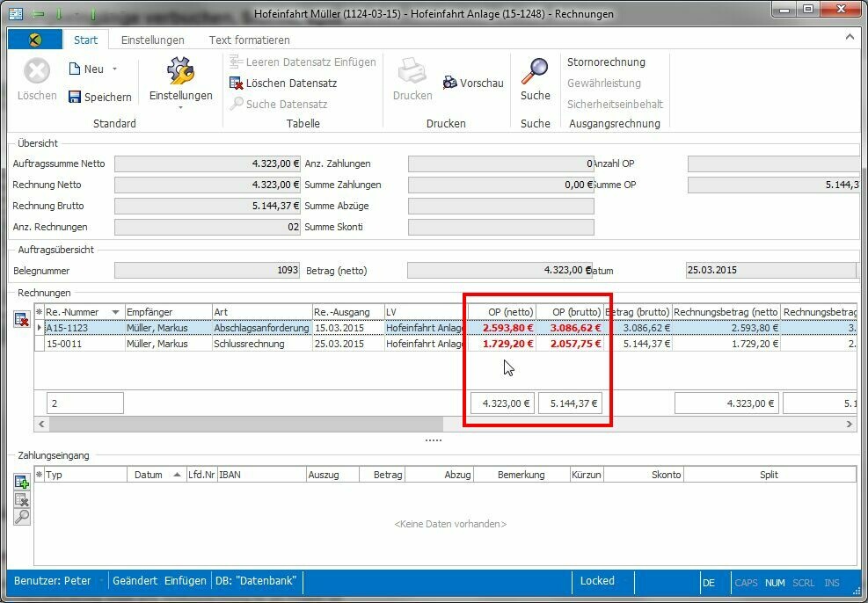The image size is (868, 603).
Task: Click the 4.323,00 € OP netto footer total
Action: coord(503,403)
